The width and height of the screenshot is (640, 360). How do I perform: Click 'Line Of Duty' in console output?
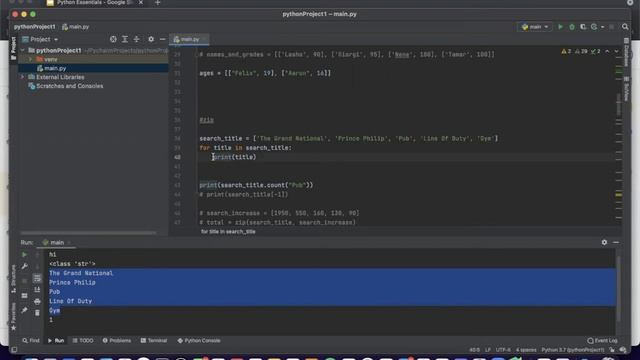(x=71, y=301)
